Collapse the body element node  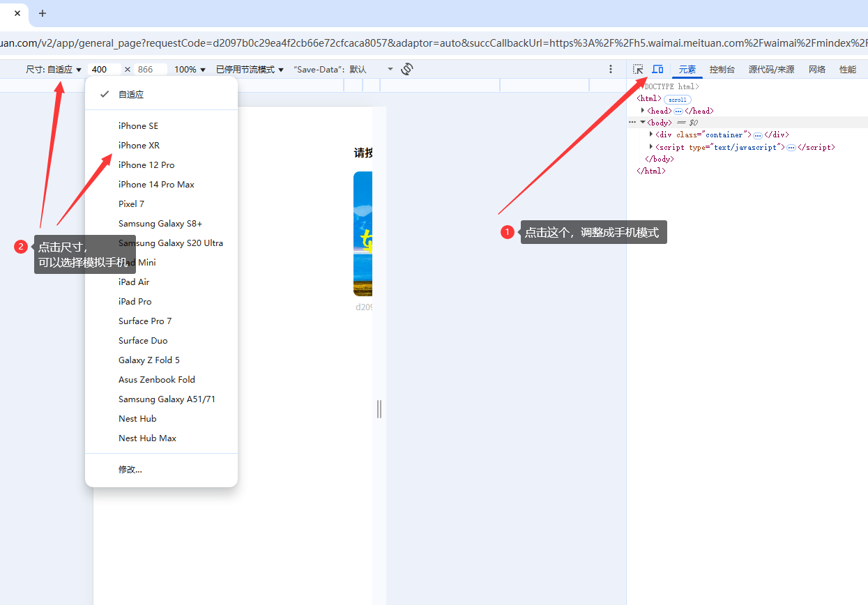[x=643, y=123]
